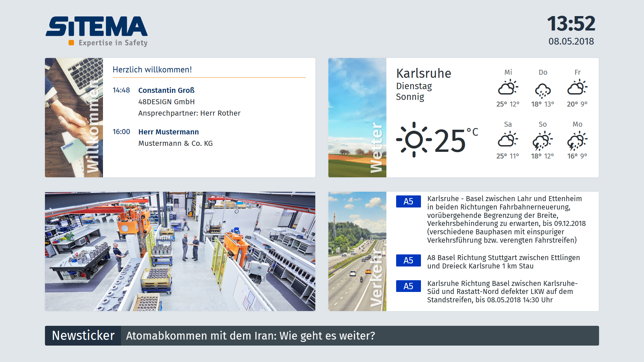Click the Willkommen handshake image
This screenshot has height=362, width=644.
74,118
